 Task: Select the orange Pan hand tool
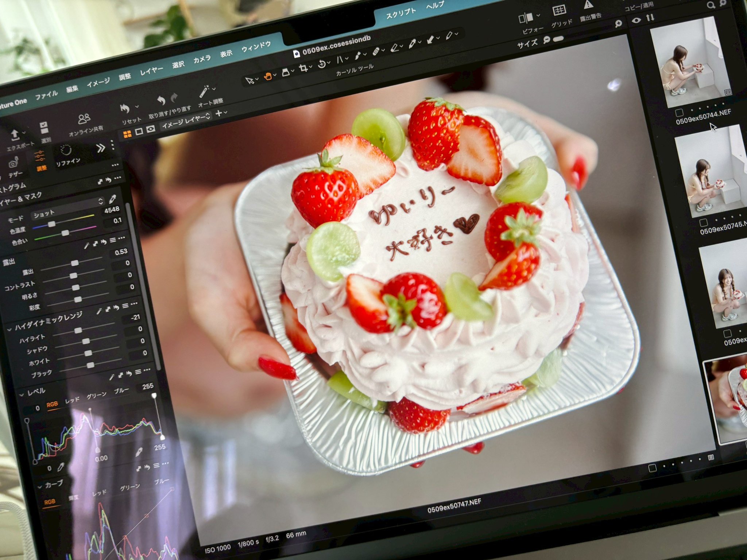pos(268,76)
